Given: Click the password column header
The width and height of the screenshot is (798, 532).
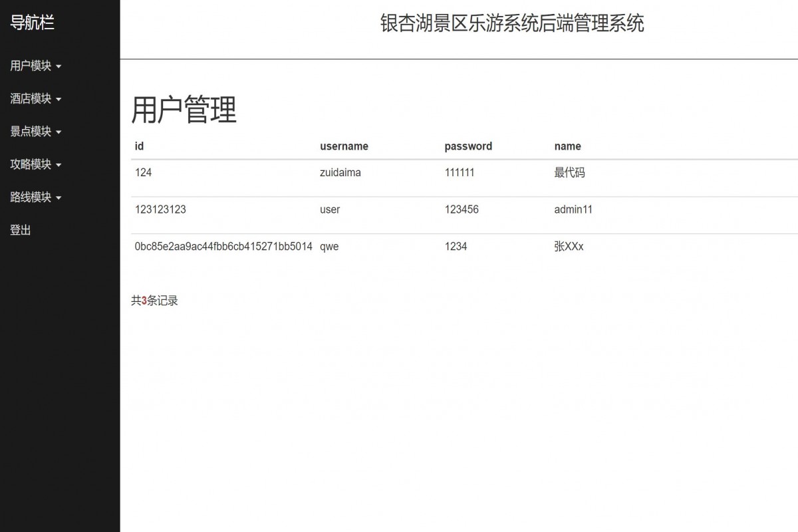Looking at the screenshot, I should [x=468, y=146].
